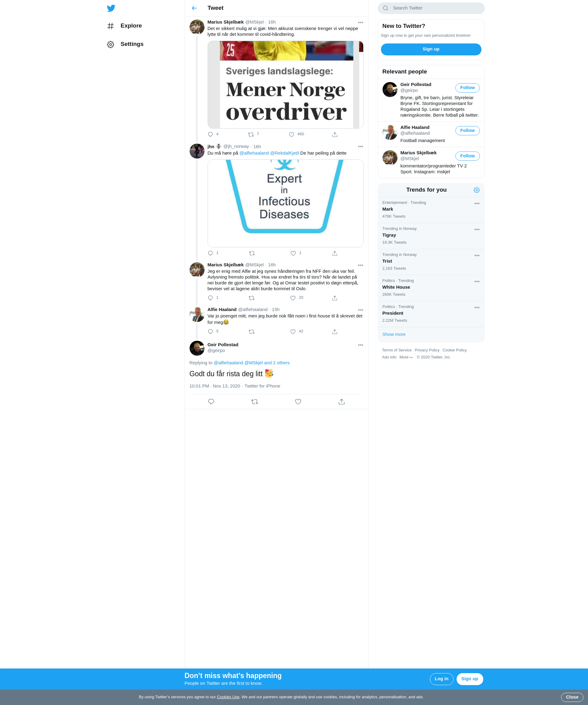
Task: Click Log in on the bottom banner
Action: [441, 679]
